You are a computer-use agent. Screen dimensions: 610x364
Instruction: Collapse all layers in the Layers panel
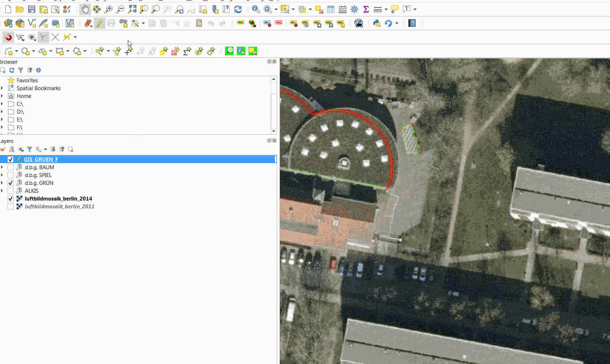pyautogui.click(x=62, y=149)
